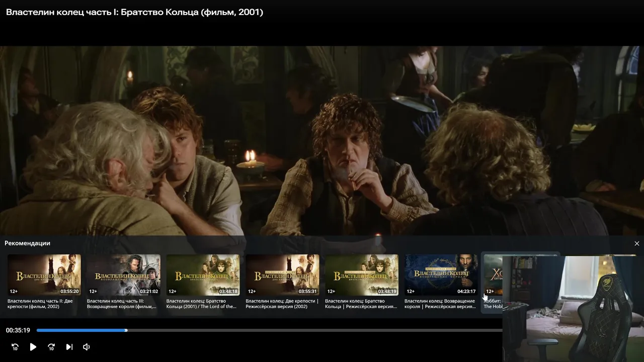The image size is (644, 362).
Task: Click title 'Властелин колец часть III: Возвращение короля'
Action: tap(122, 304)
